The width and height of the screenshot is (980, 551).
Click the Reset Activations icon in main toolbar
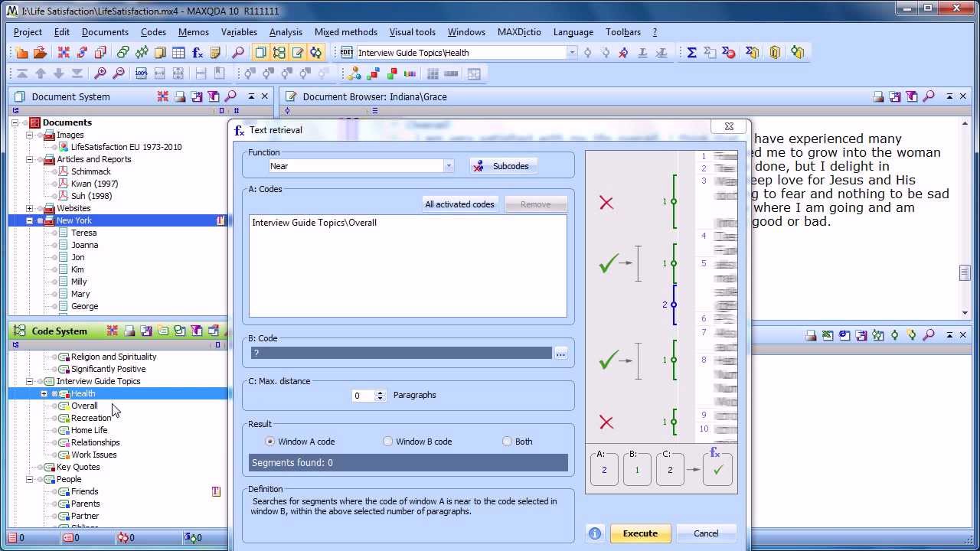click(64, 53)
